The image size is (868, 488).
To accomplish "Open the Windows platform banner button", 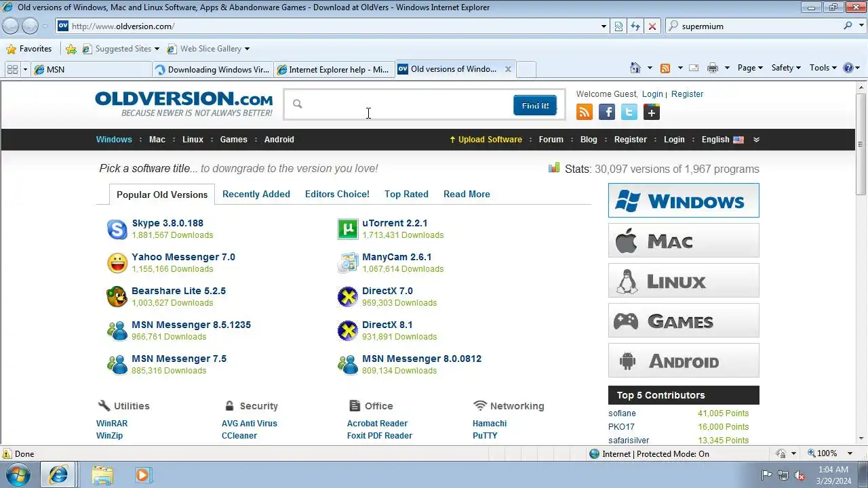I will [x=684, y=201].
